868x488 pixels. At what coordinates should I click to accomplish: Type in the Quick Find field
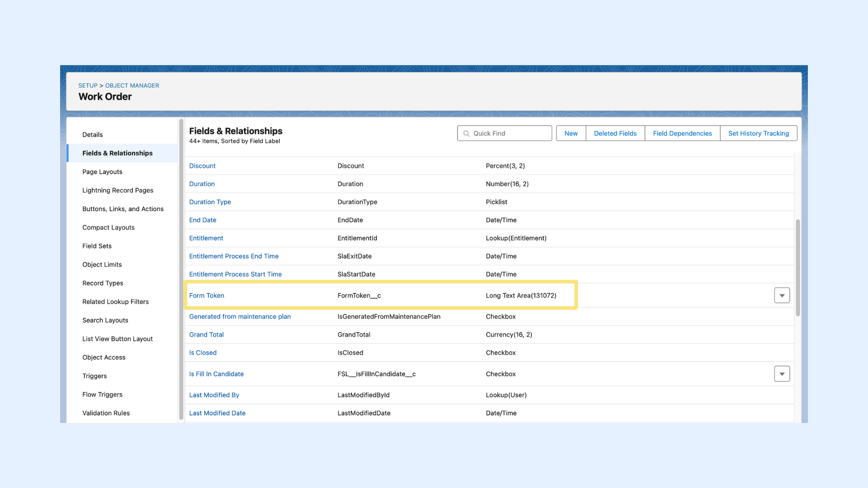[x=509, y=133]
